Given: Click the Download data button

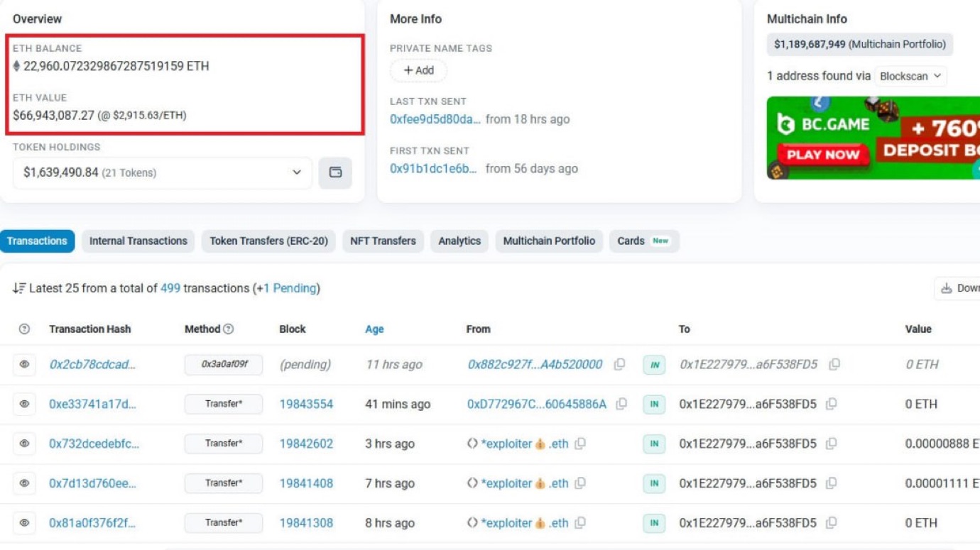Looking at the screenshot, I should click(957, 289).
